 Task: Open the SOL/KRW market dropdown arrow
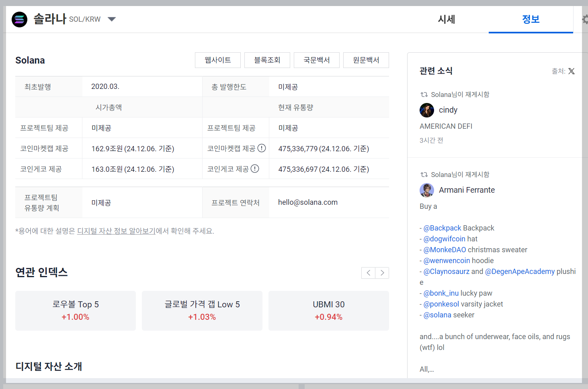112,19
